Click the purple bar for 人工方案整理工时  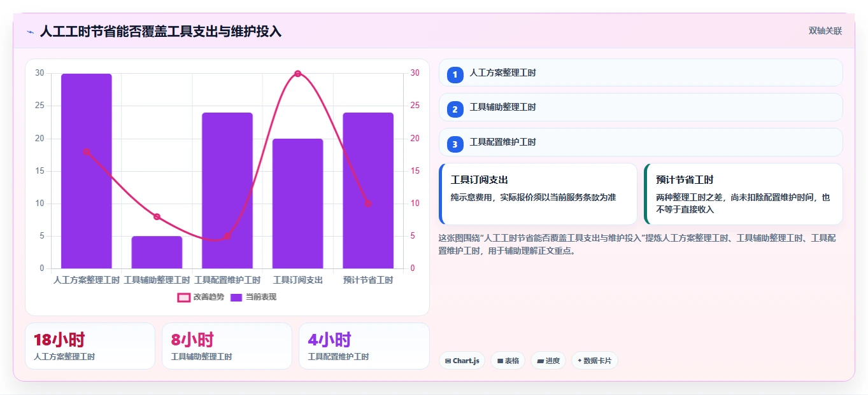(x=87, y=171)
